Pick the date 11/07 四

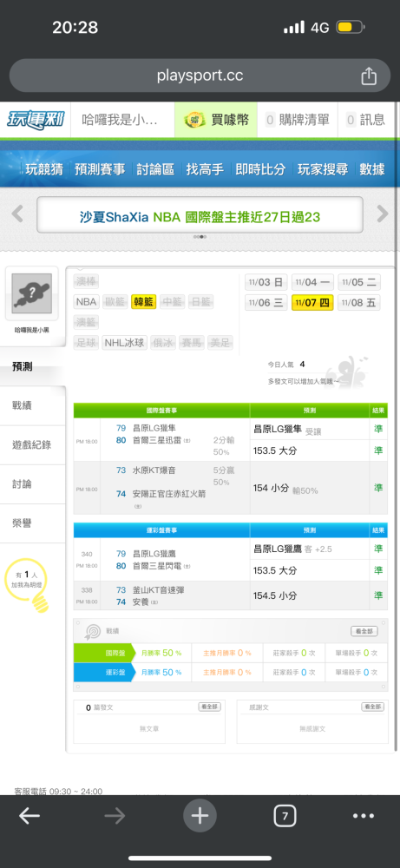(x=312, y=302)
